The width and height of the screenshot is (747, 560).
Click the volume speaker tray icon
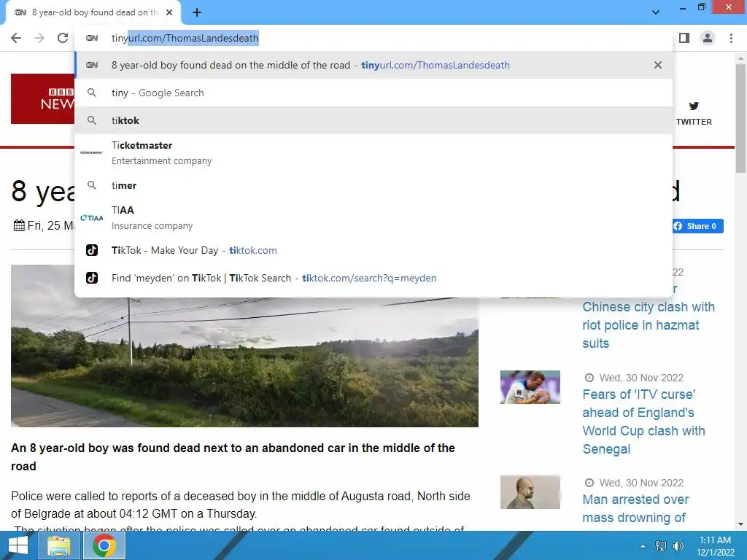tap(678, 546)
